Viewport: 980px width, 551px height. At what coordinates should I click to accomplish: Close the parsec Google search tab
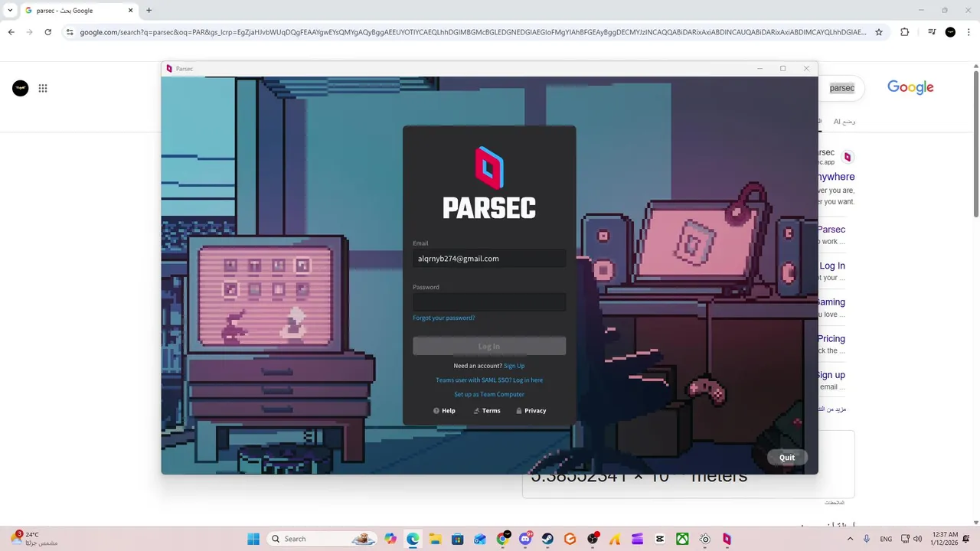point(130,11)
